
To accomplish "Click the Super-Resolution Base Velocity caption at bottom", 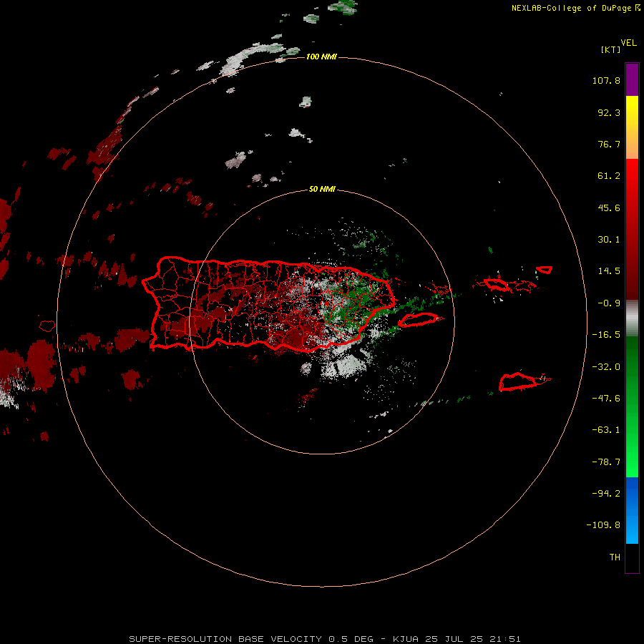I will pyautogui.click(x=325, y=639).
